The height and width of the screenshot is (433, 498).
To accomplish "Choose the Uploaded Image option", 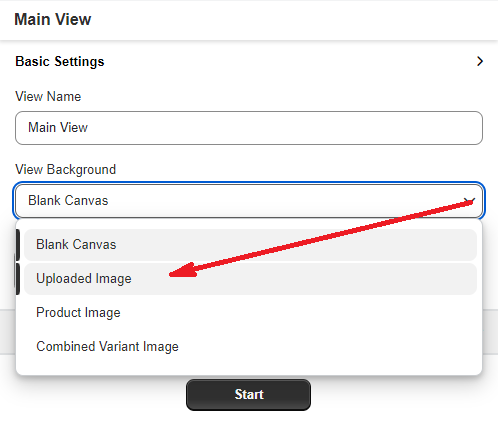I will (250, 279).
